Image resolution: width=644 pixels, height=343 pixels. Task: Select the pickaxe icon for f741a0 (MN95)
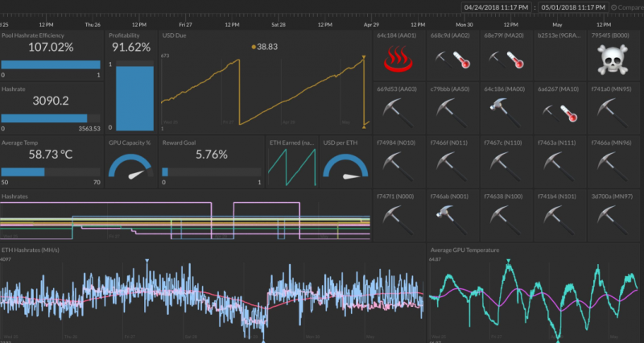pos(612,113)
